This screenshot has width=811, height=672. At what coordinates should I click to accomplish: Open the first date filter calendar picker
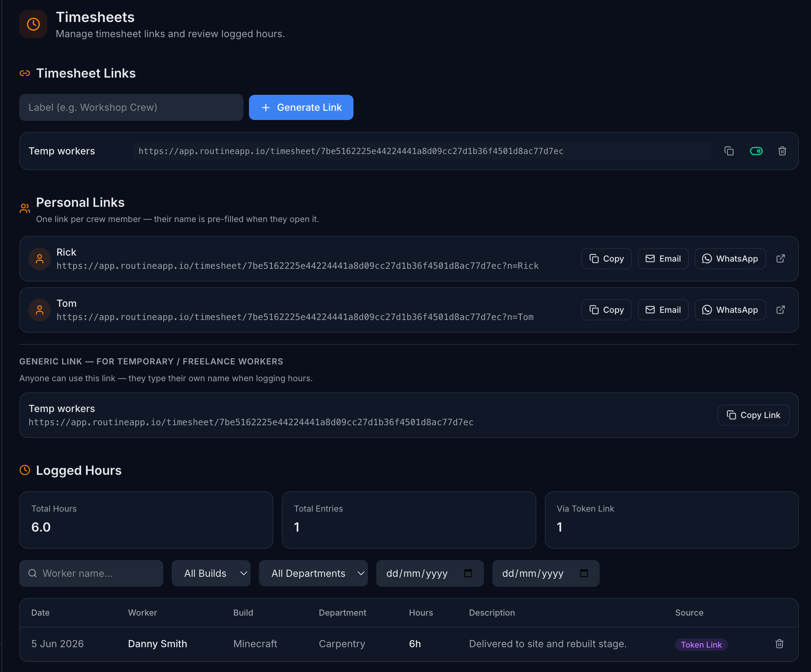point(468,573)
